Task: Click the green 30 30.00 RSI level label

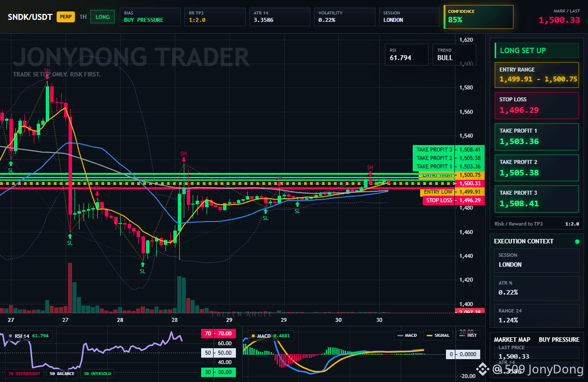Action: [218, 372]
